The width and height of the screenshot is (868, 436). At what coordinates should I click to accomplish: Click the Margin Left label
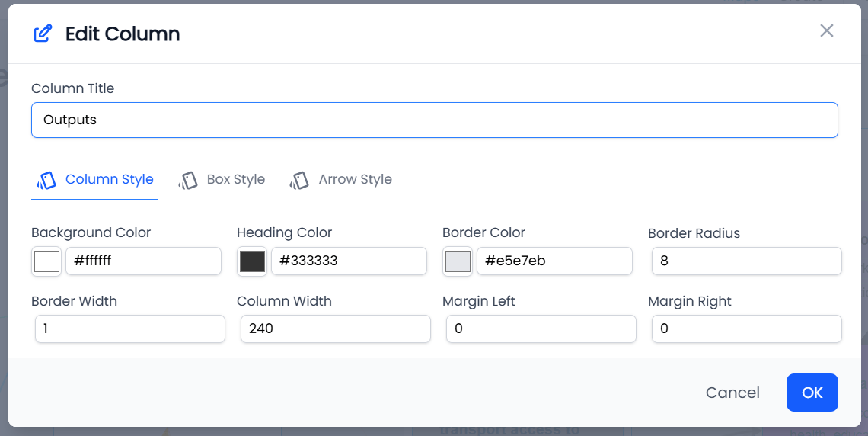pos(478,301)
